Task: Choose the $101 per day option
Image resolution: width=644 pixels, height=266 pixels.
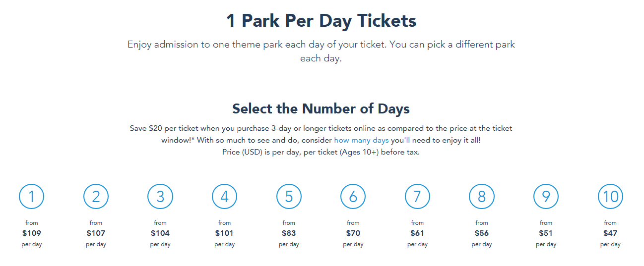Action: point(224,233)
